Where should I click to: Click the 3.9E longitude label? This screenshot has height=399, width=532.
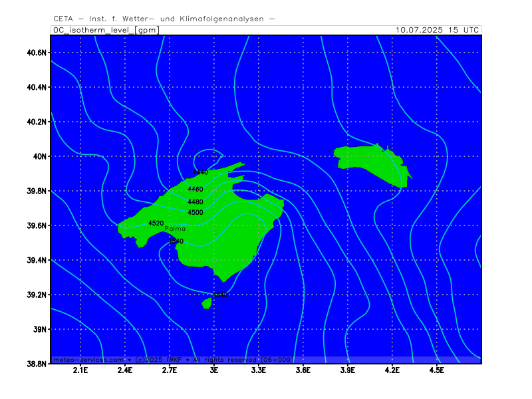tap(348, 370)
